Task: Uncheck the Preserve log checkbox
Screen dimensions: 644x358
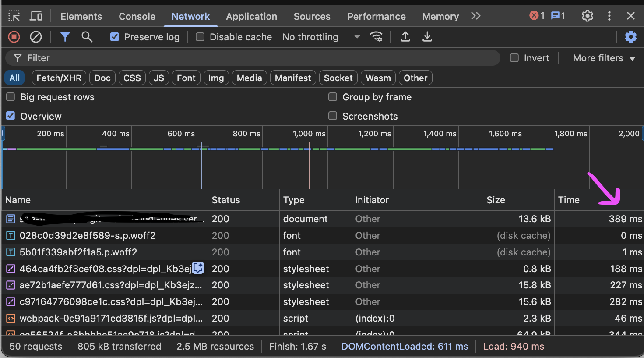Action: click(115, 37)
